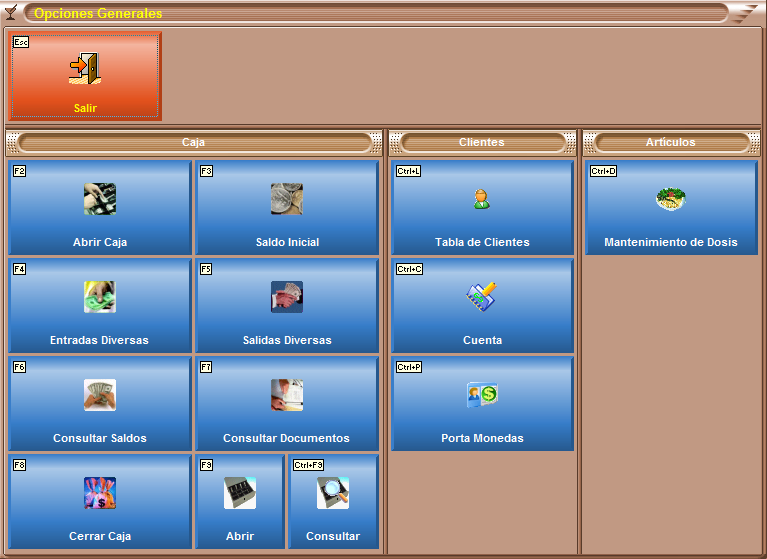Choose Salidas Diversas cash payout option
The height and width of the screenshot is (559, 767).
click(x=287, y=306)
